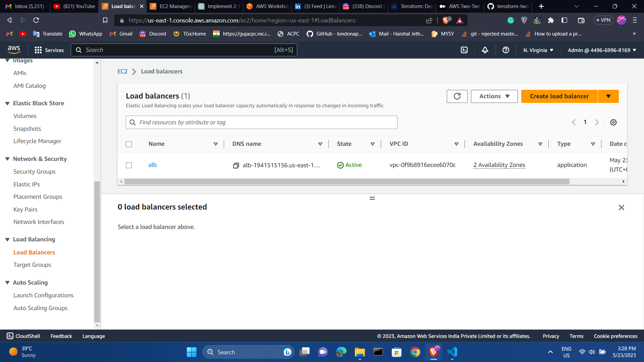Click the Create load balancer button
644x362 pixels.
[x=559, y=97]
